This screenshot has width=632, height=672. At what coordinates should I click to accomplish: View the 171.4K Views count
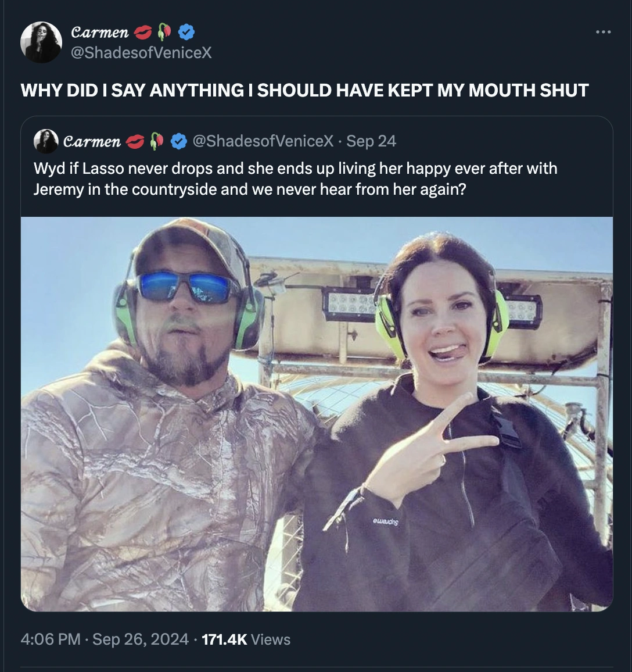coord(245,639)
